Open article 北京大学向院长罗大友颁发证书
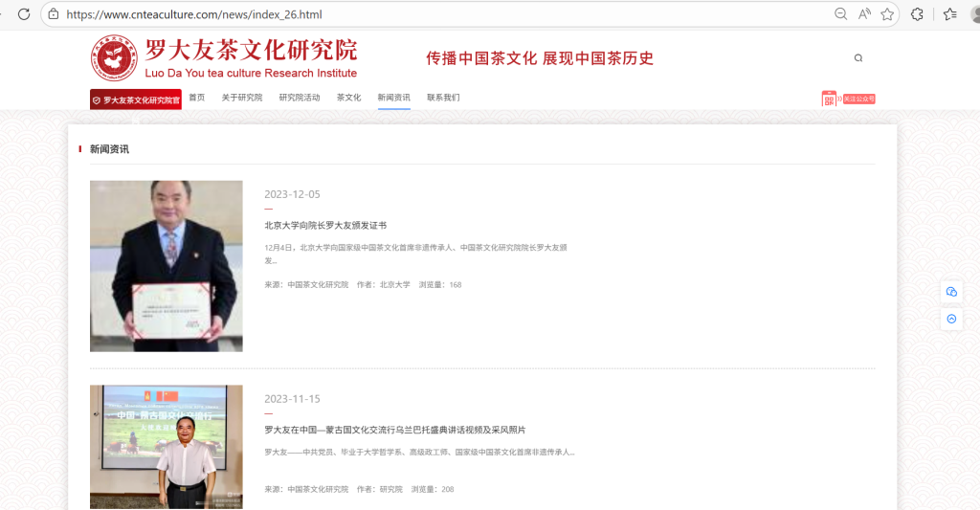The image size is (980, 510). coord(325,226)
